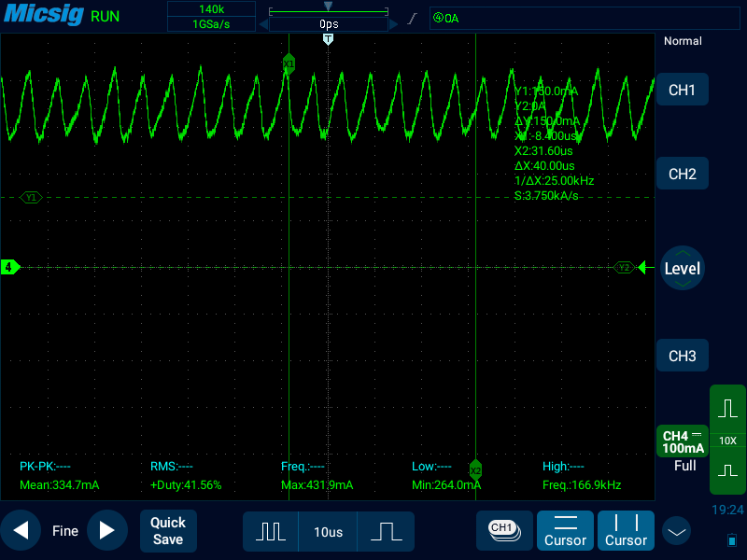Expand the bottom-right chevron menu

click(677, 531)
